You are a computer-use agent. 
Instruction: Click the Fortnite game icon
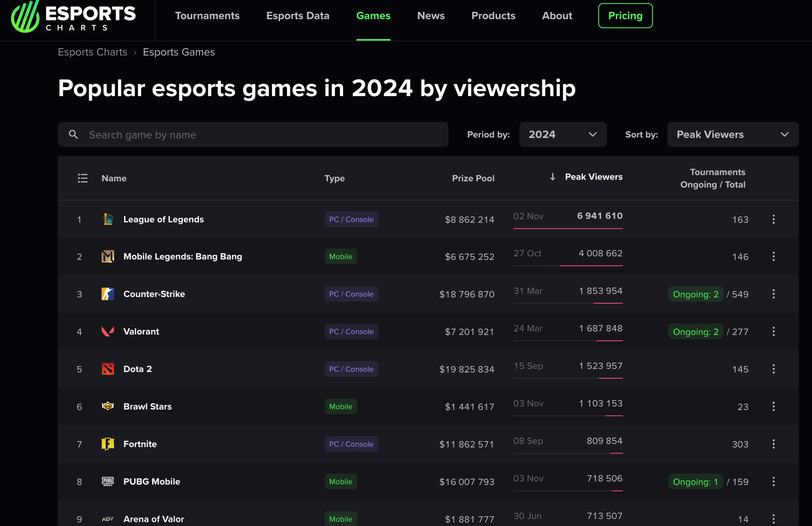[108, 444]
